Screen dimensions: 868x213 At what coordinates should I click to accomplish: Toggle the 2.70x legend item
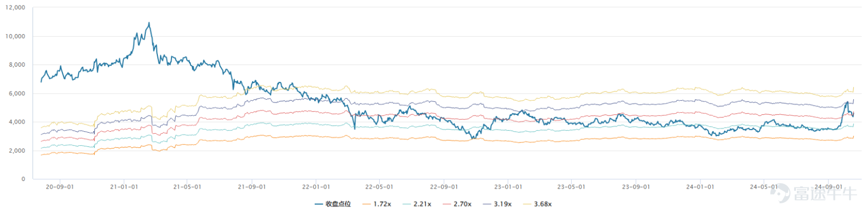457,204
